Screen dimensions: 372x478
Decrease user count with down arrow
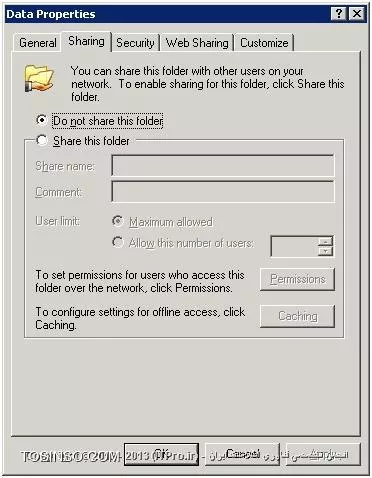click(x=325, y=251)
